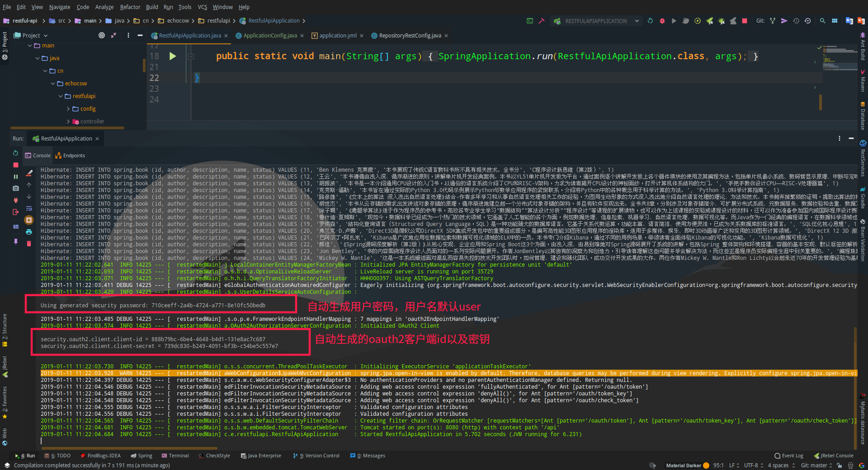
Task: Stop the process using Run panel's red square
Action: pos(15,165)
